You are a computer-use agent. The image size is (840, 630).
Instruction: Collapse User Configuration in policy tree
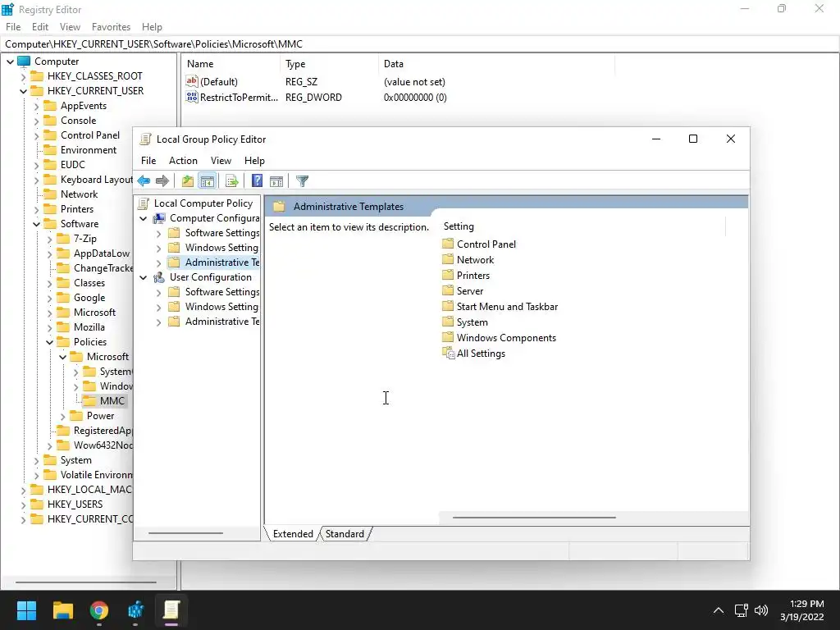click(x=144, y=277)
